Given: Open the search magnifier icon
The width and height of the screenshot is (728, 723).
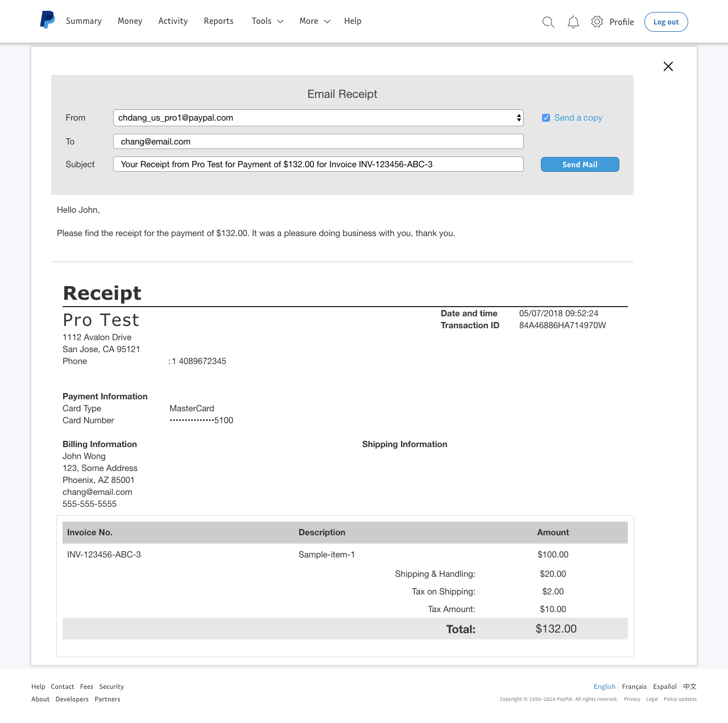Looking at the screenshot, I should 548,22.
